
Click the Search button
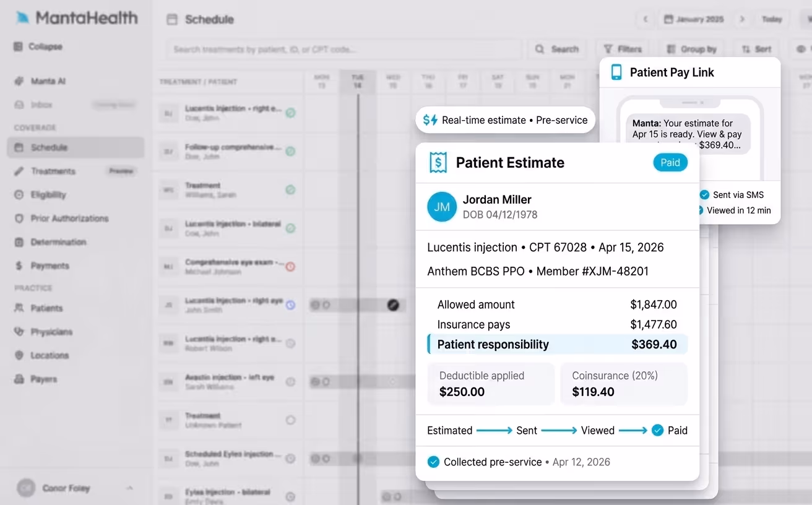tap(557, 49)
